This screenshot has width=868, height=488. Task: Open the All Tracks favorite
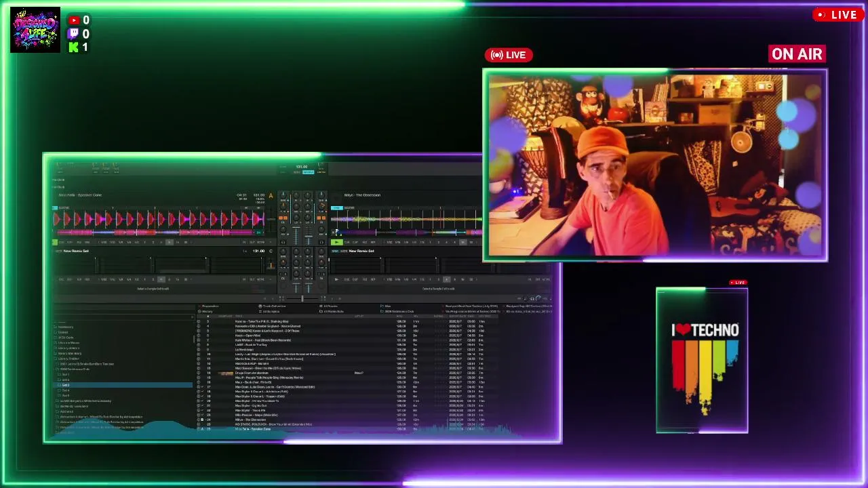(330, 306)
